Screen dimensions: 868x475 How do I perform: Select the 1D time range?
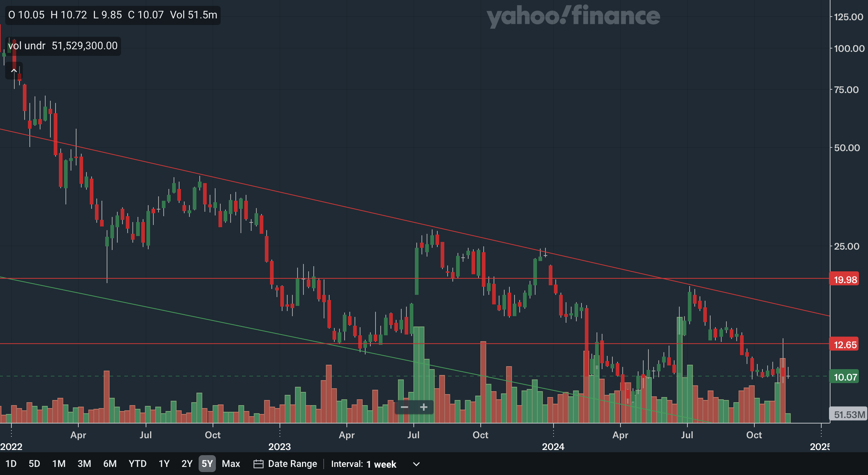click(11, 464)
